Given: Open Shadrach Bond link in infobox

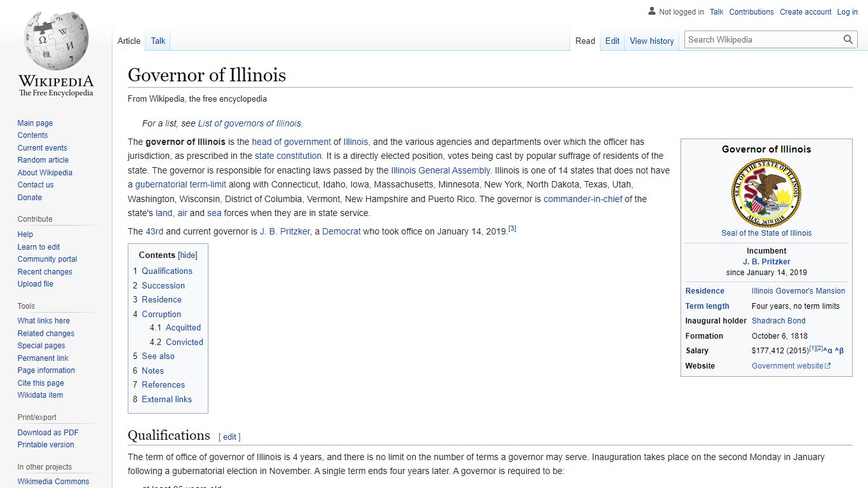Looking at the screenshot, I should [x=778, y=321].
